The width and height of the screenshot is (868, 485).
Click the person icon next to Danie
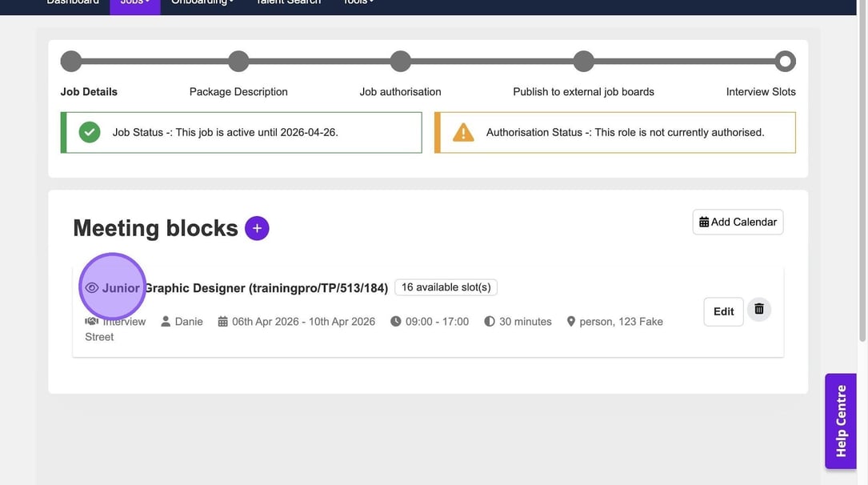[166, 322]
